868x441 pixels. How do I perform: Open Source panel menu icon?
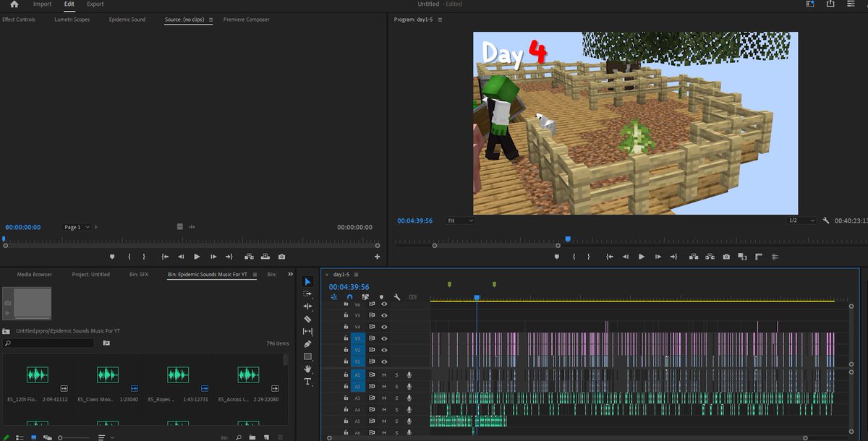coord(210,20)
